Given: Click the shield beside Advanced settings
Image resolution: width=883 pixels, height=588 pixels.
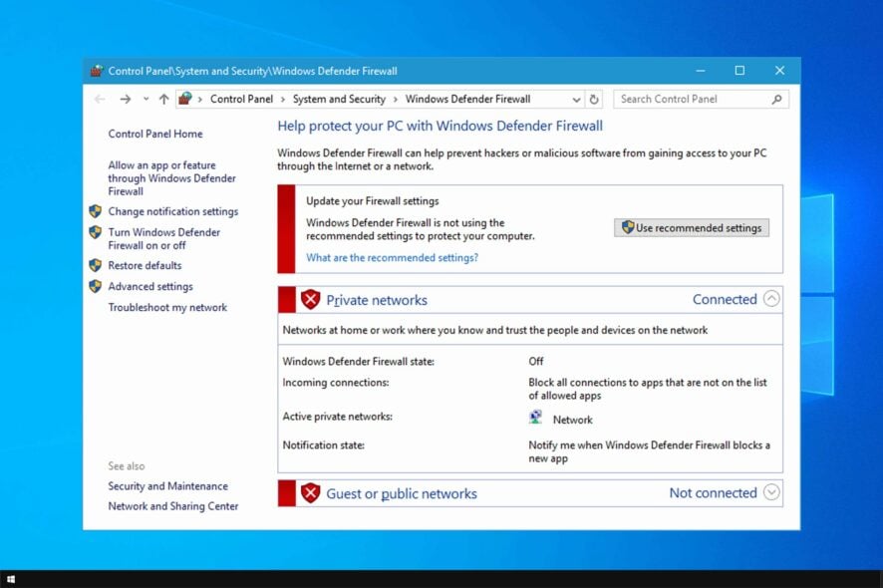Looking at the screenshot, I should (96, 286).
